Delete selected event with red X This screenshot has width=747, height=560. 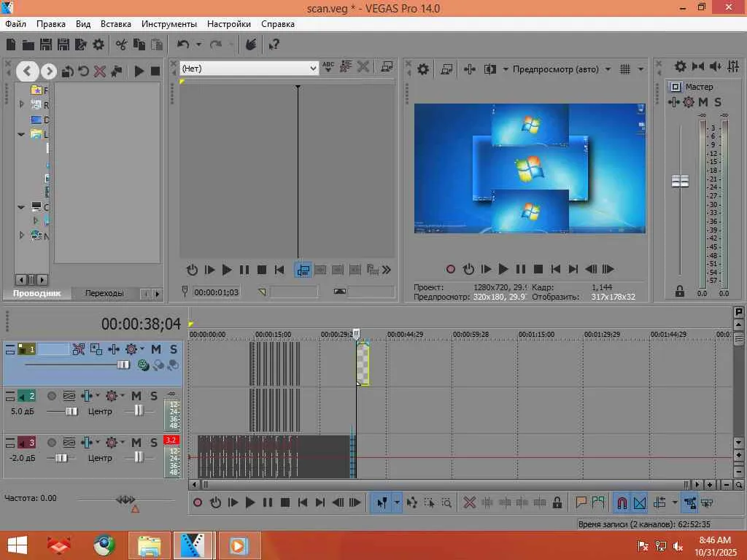pyautogui.click(x=470, y=502)
